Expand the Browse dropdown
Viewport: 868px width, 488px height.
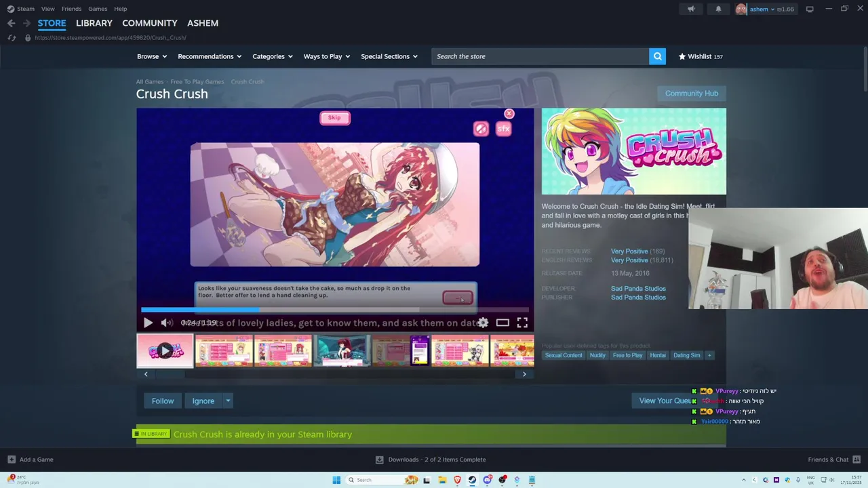[x=153, y=56]
